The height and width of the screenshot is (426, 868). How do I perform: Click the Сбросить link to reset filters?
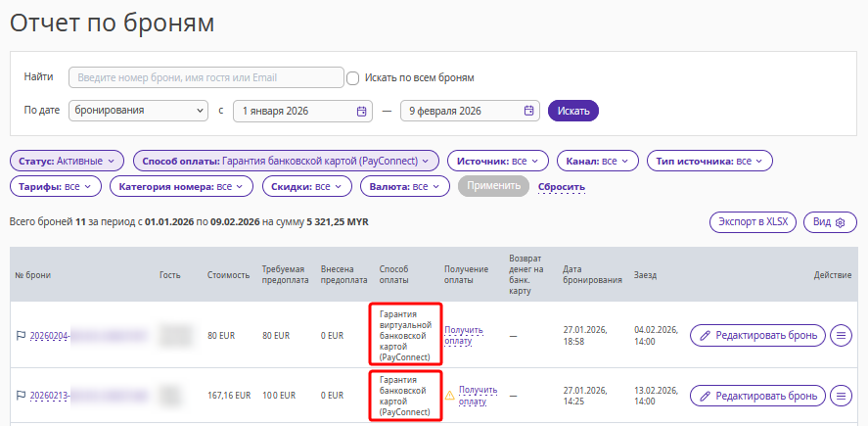[x=562, y=187]
